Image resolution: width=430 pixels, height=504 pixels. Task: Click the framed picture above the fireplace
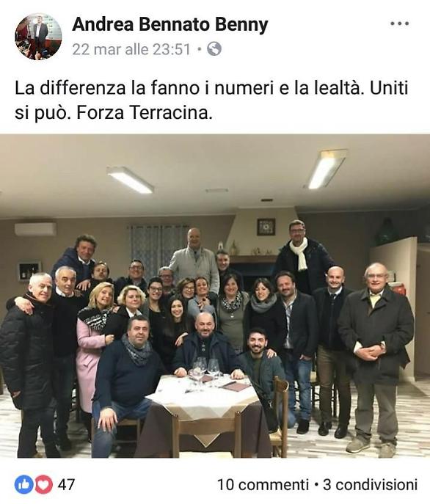(x=266, y=227)
